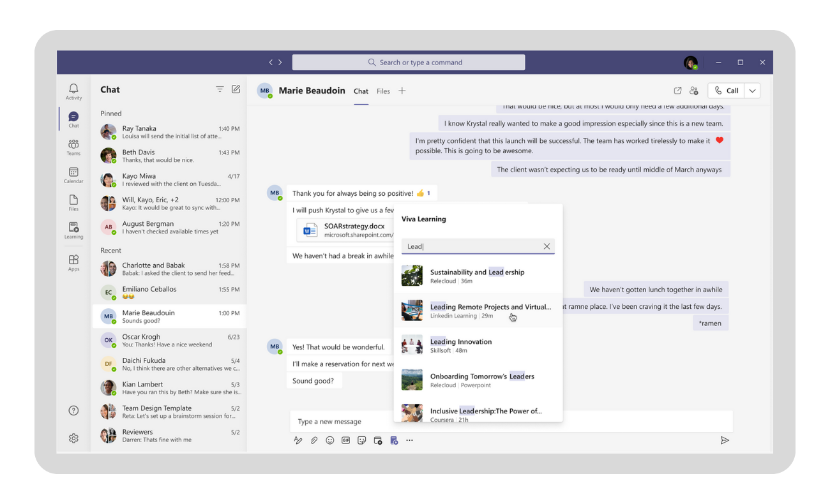Open the Files section in sidebar
The height and width of the screenshot is (504, 830).
[73, 203]
